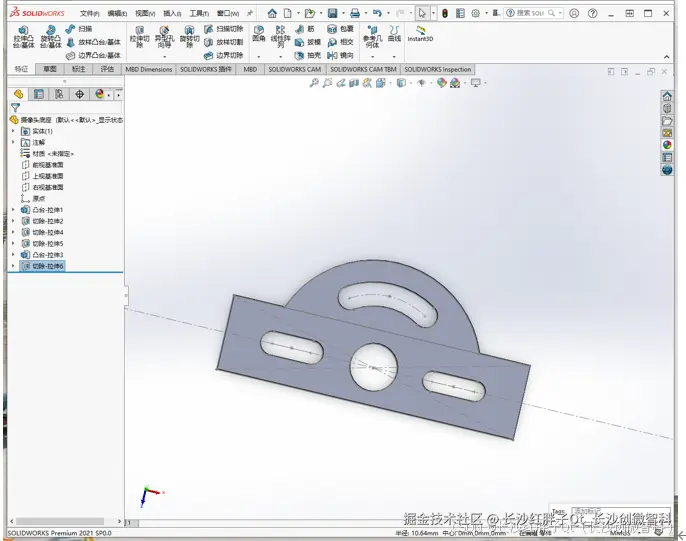This screenshot has height=541, width=686.
Task: Open the dropdown under 圆角 fillet
Action: [x=259, y=56]
